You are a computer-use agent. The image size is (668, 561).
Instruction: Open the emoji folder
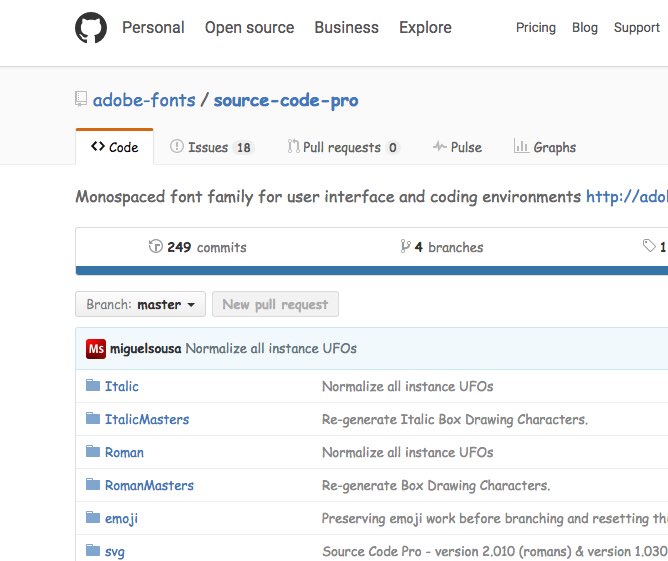[x=121, y=518]
